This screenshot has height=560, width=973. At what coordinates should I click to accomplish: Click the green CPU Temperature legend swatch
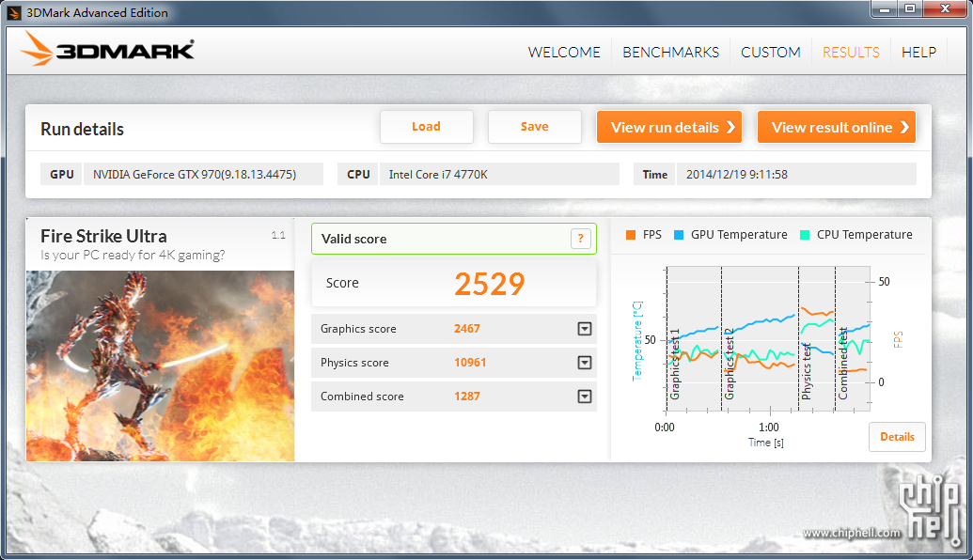click(x=805, y=235)
